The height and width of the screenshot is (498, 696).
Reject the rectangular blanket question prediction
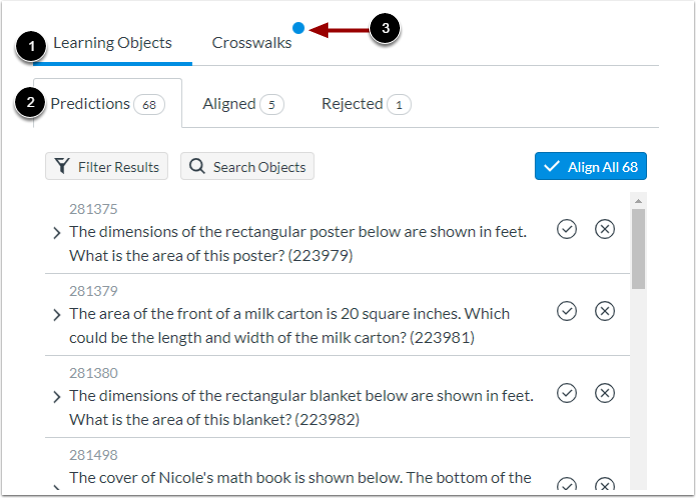tap(605, 393)
